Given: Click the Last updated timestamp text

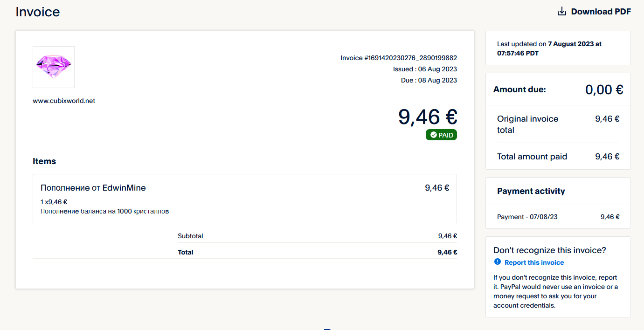Looking at the screenshot, I should click(549, 48).
